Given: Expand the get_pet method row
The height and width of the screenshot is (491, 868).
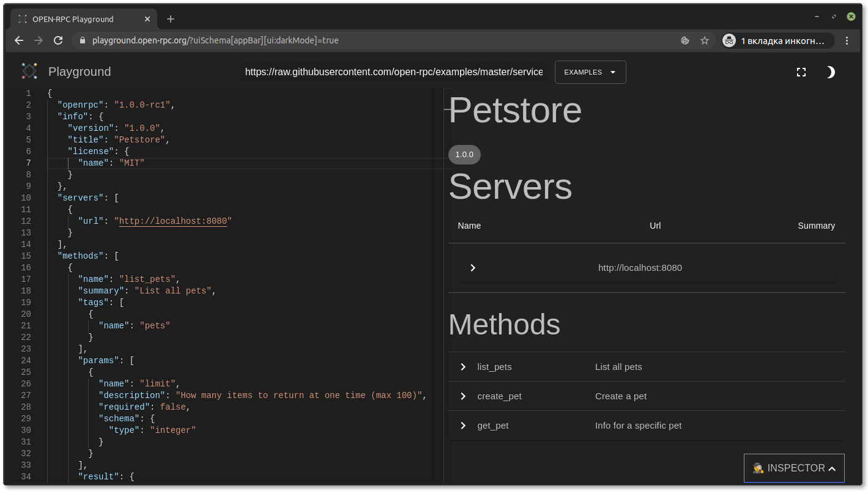Looking at the screenshot, I should 463,426.
